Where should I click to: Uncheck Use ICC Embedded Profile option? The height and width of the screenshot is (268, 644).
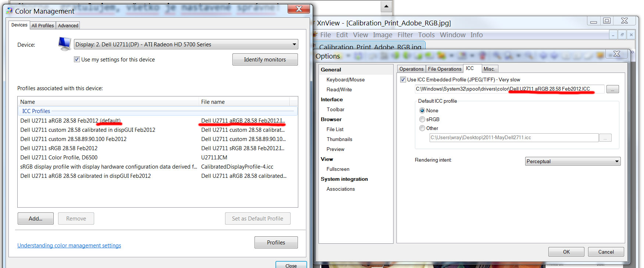coord(403,80)
